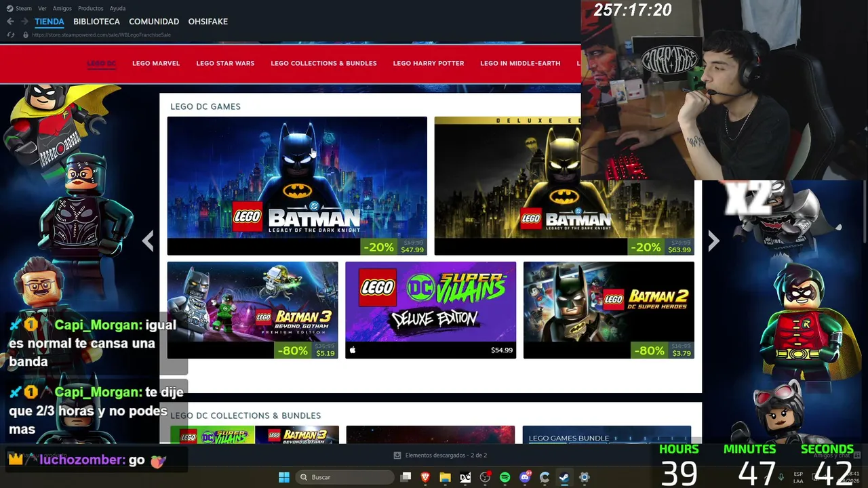
Task: Jump to the LEGO MARVEL section
Action: 156,63
